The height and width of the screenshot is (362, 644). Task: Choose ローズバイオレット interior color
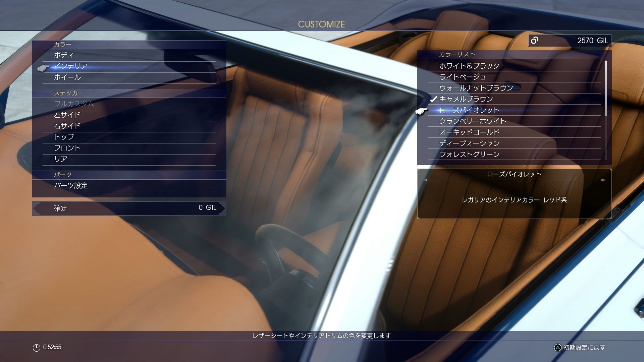tap(514, 110)
